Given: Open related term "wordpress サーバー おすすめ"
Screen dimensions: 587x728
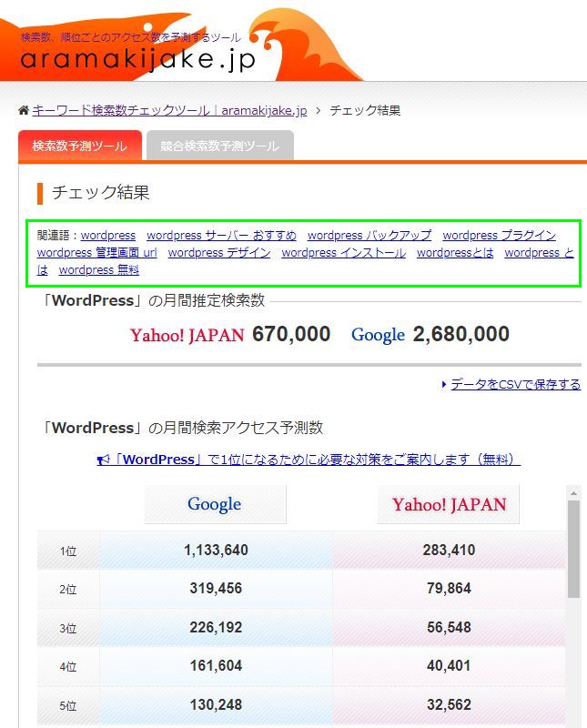Looking at the screenshot, I should point(221,236).
